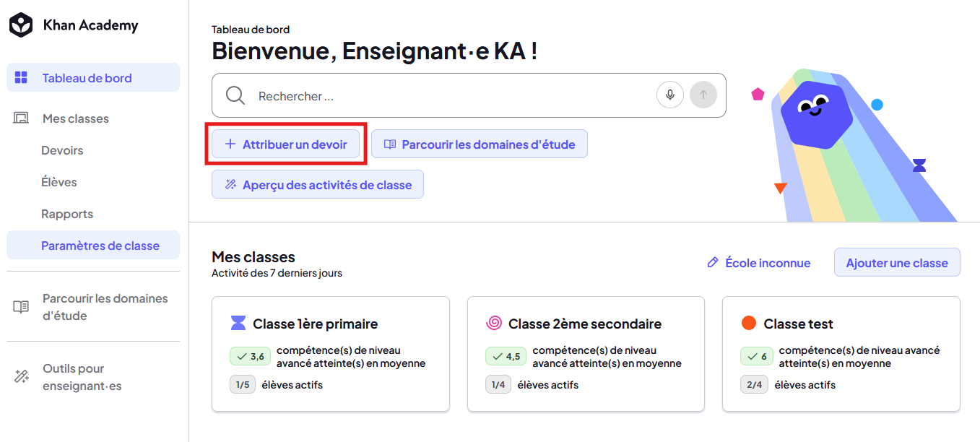Image resolution: width=980 pixels, height=442 pixels.
Task: Click Parcourir les domaines d'étude button under search
Action: tap(480, 144)
